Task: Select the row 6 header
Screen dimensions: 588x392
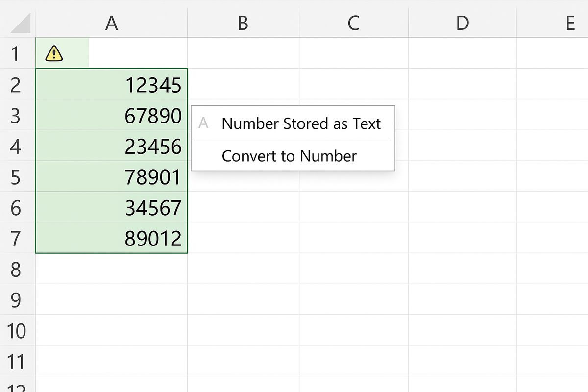Action: click(18, 208)
